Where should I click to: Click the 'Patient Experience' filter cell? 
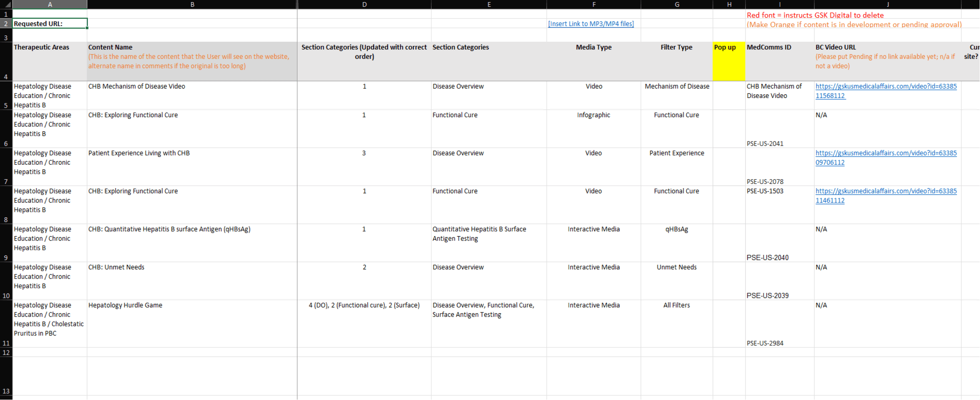pos(677,167)
